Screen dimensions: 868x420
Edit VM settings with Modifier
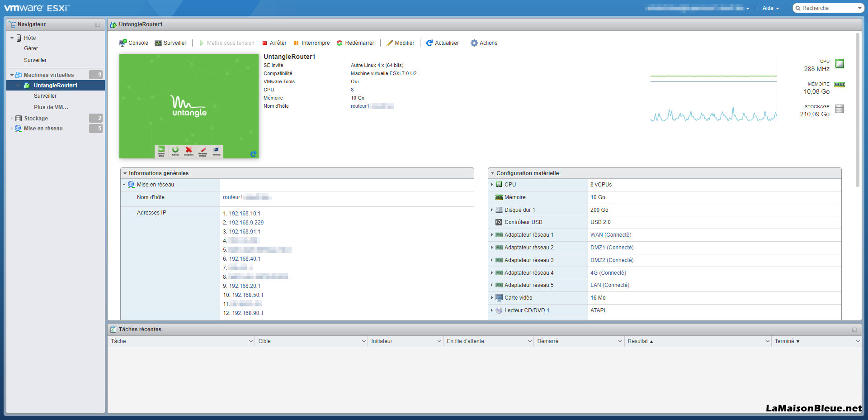(400, 43)
